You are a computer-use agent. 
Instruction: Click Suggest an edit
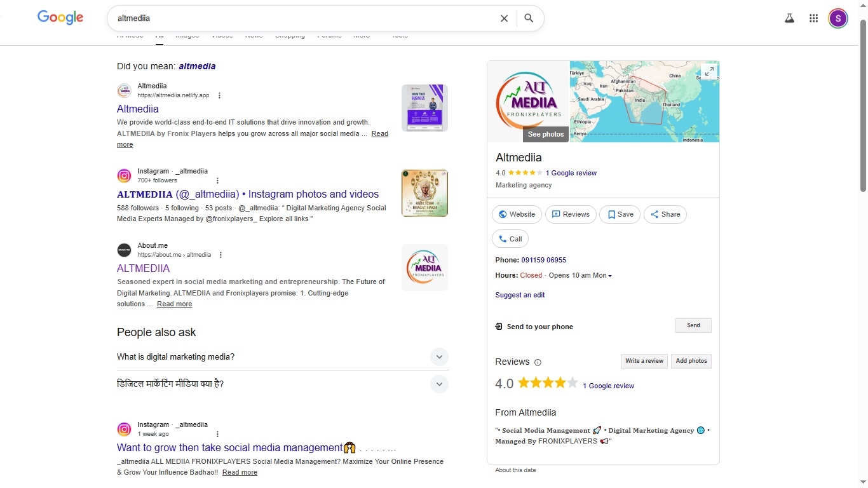pos(520,295)
